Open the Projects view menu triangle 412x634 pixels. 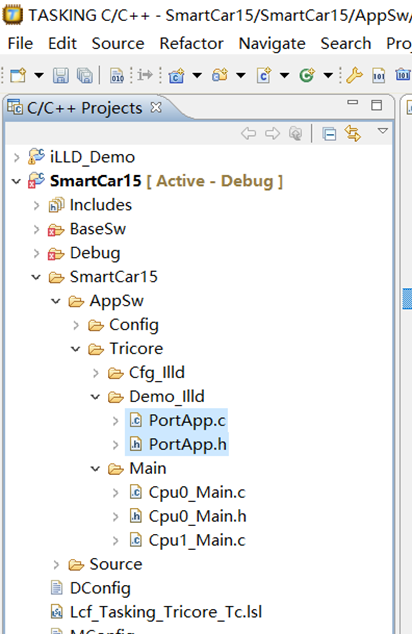click(x=382, y=131)
